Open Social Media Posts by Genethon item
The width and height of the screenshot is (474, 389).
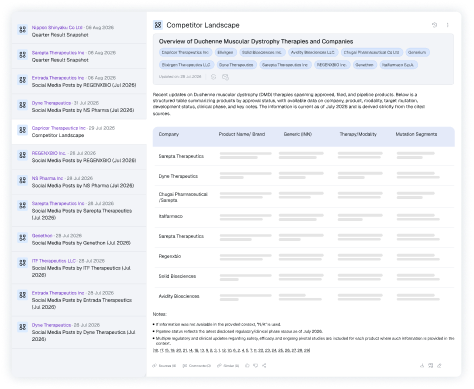coord(79,239)
